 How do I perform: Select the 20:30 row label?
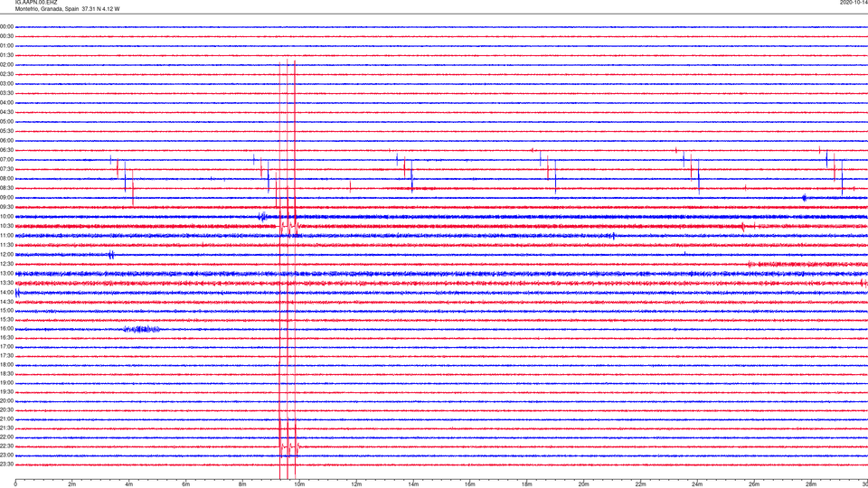click(x=6, y=410)
